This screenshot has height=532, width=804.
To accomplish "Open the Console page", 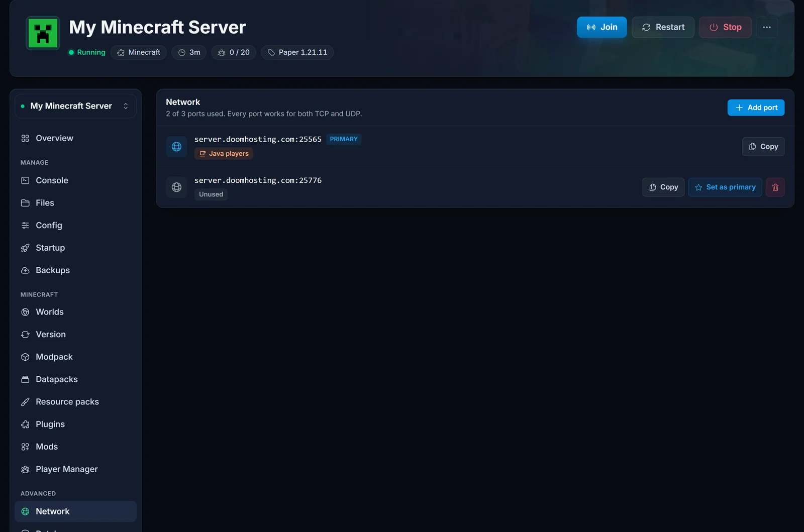I will tap(75, 180).
